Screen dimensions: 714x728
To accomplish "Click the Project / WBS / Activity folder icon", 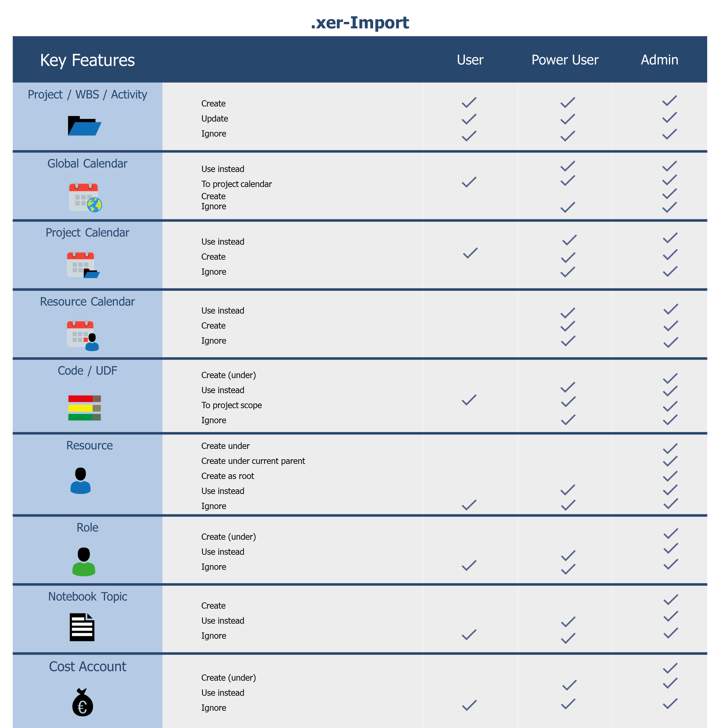I will click(84, 126).
